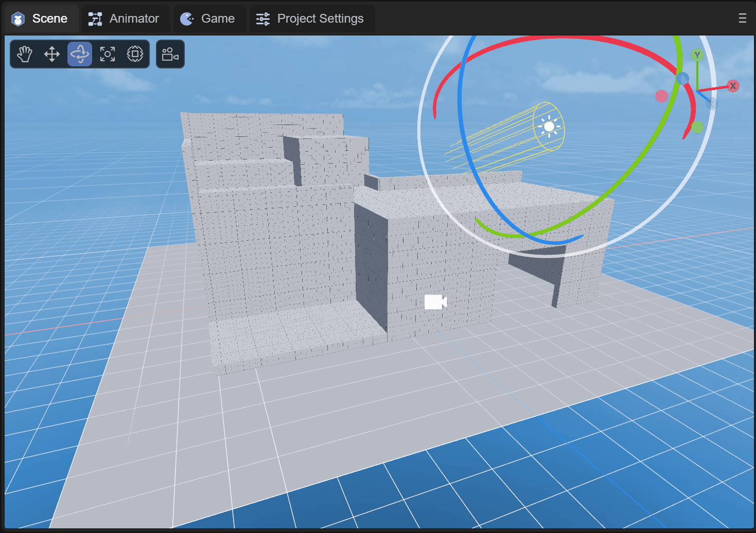Switch to the Game tab

tap(208, 19)
